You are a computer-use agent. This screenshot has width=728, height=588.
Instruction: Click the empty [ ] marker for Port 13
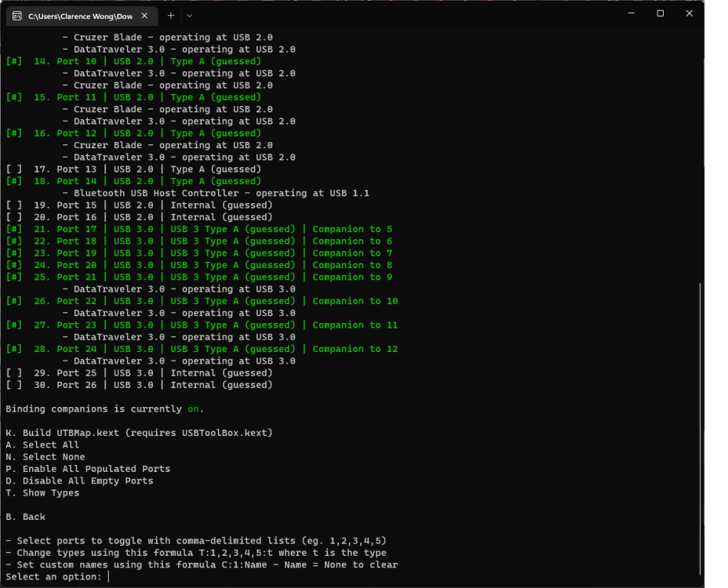pyautogui.click(x=14, y=169)
